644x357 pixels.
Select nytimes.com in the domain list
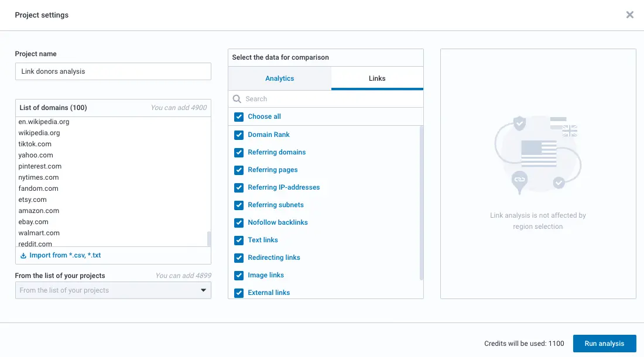click(39, 177)
